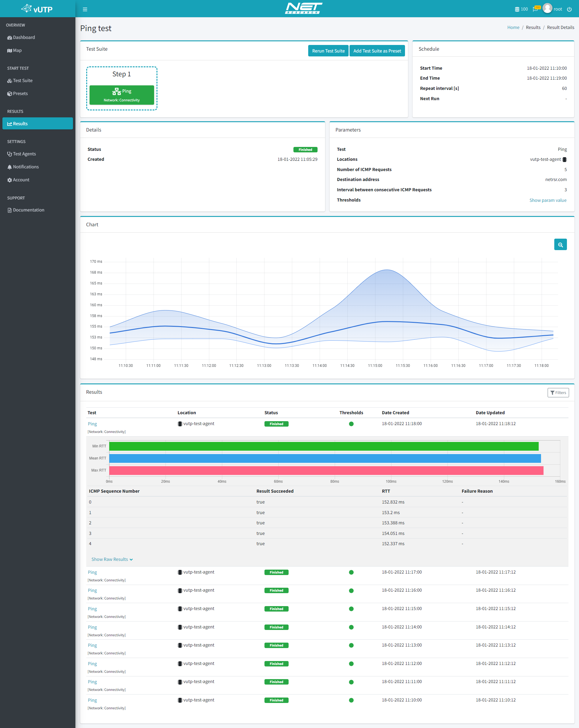Open the root user avatar
The height and width of the screenshot is (728, 579).
point(548,9)
